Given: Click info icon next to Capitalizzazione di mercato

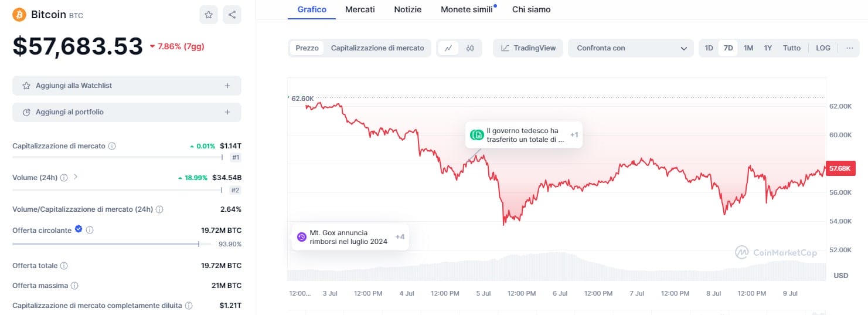Looking at the screenshot, I should point(112,146).
